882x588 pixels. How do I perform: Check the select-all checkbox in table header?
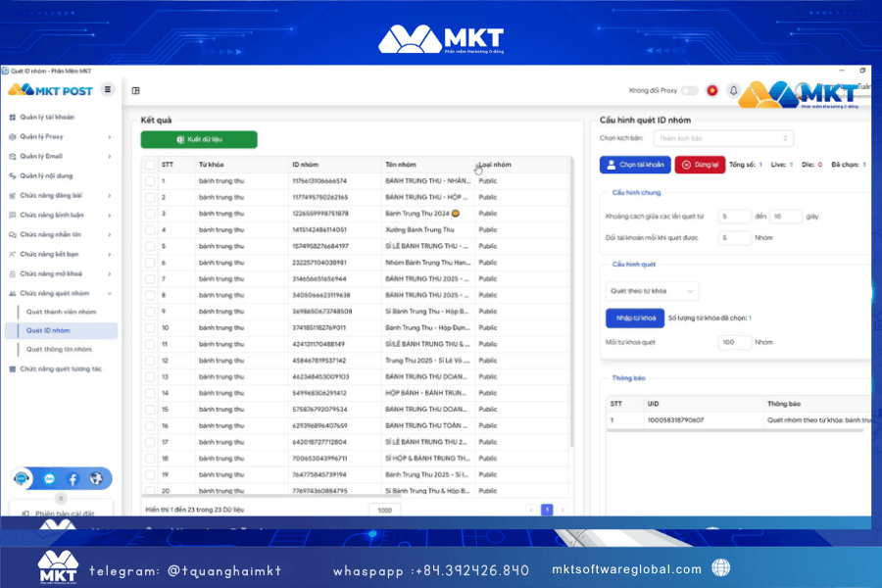149,165
